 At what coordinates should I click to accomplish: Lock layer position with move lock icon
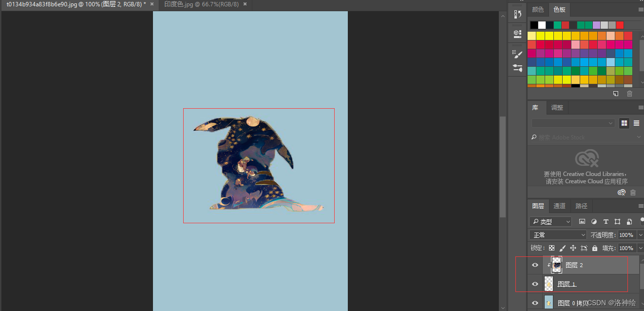click(573, 248)
